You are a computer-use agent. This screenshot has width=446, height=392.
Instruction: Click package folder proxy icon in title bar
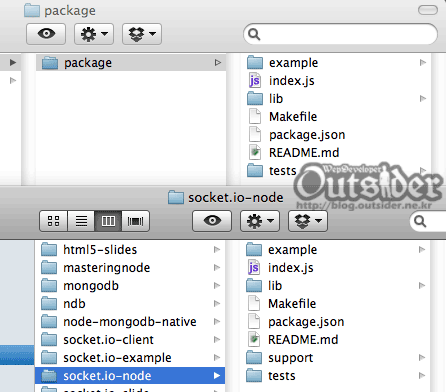point(32,10)
